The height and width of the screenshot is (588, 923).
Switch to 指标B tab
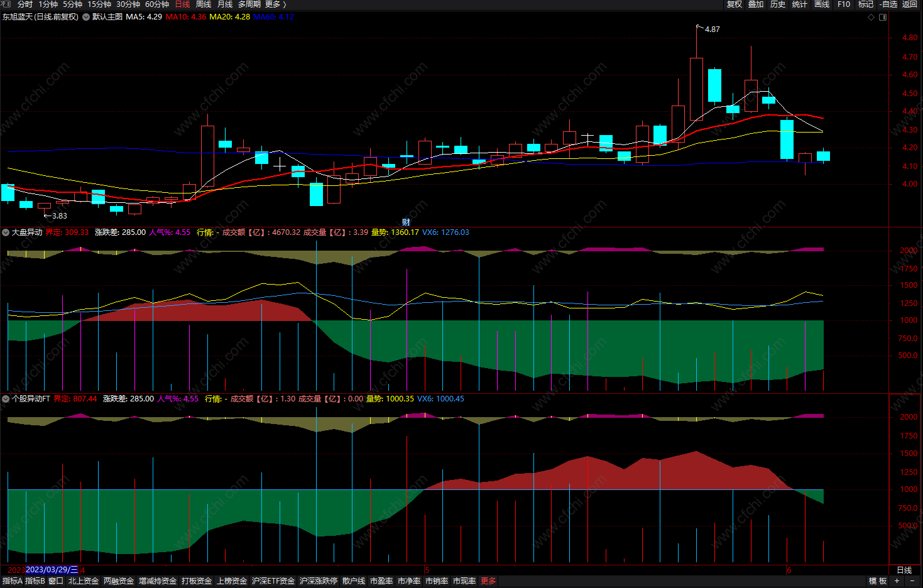coord(35,581)
